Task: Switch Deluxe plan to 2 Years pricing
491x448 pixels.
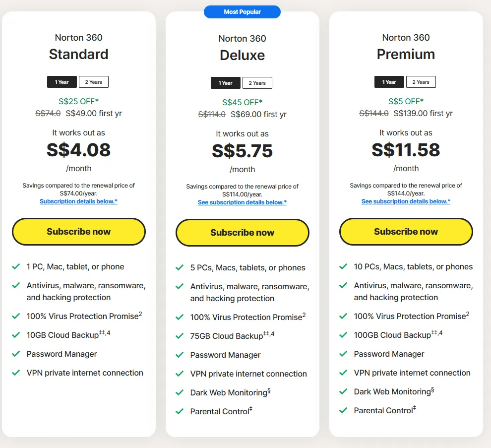Action: pos(257,83)
